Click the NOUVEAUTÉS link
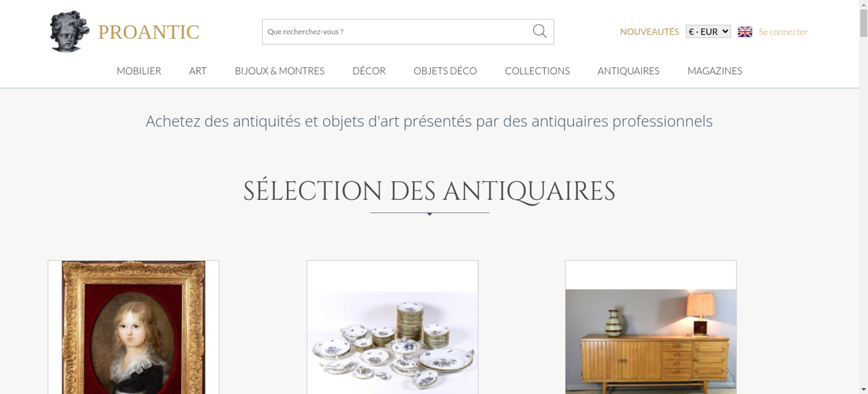This screenshot has height=394, width=868. (x=649, y=32)
